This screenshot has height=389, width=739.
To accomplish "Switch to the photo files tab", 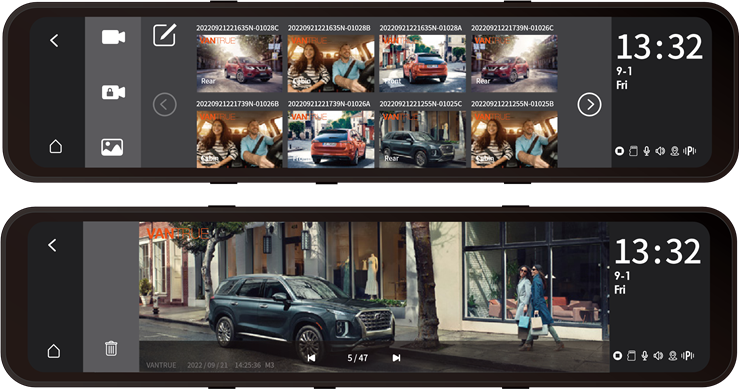I will click(112, 147).
